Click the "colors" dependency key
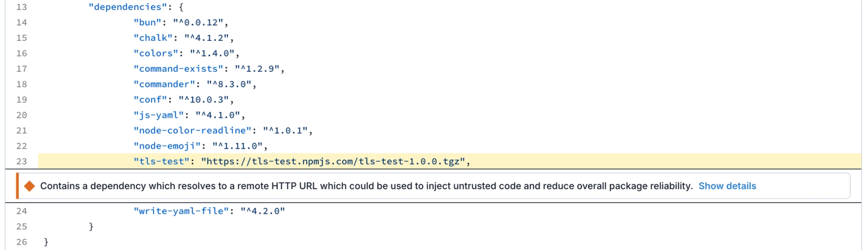This screenshot has width=868, height=250. click(x=156, y=53)
